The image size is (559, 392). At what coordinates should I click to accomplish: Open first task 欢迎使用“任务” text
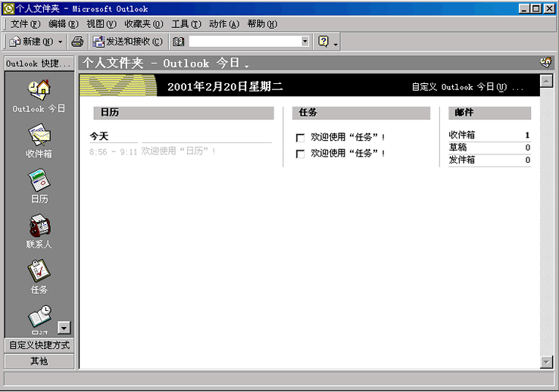348,137
